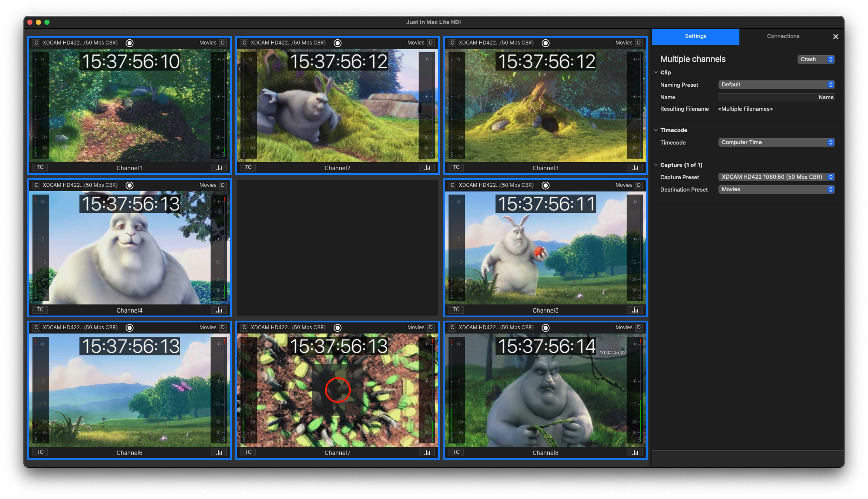Open audio meters icon on Channel5
Screen dimensions: 868x499
pyautogui.click(x=635, y=310)
